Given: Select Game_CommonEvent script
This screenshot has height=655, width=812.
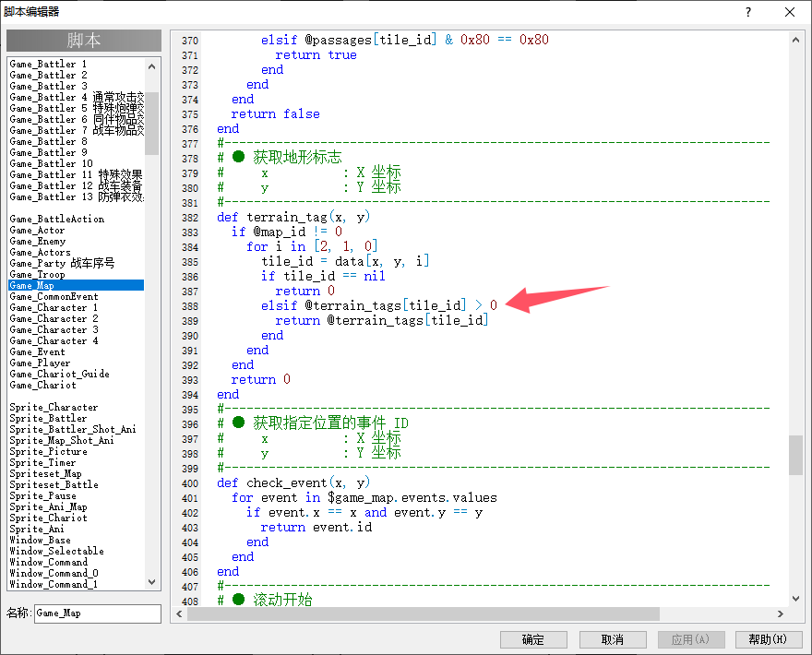Looking at the screenshot, I should pyautogui.click(x=54, y=297).
